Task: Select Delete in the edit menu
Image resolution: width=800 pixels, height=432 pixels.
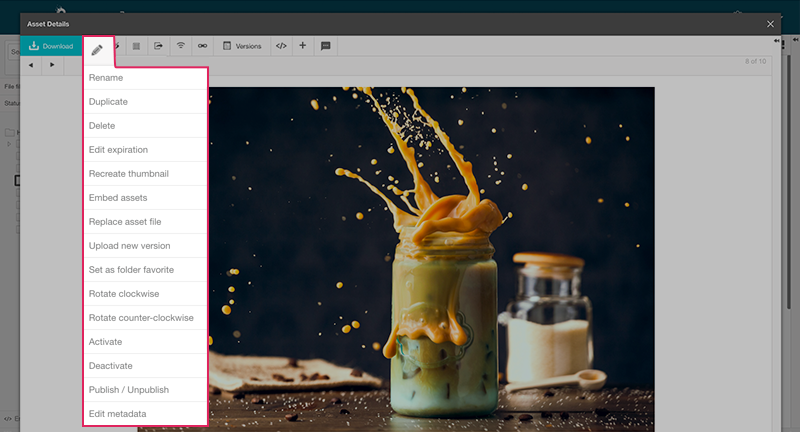Action: [x=145, y=126]
